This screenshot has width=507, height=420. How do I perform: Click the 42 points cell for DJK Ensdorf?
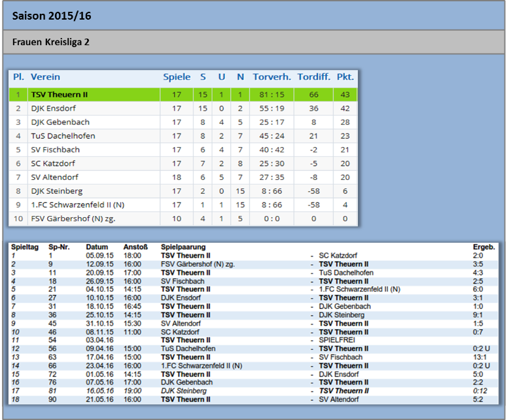[x=345, y=109]
